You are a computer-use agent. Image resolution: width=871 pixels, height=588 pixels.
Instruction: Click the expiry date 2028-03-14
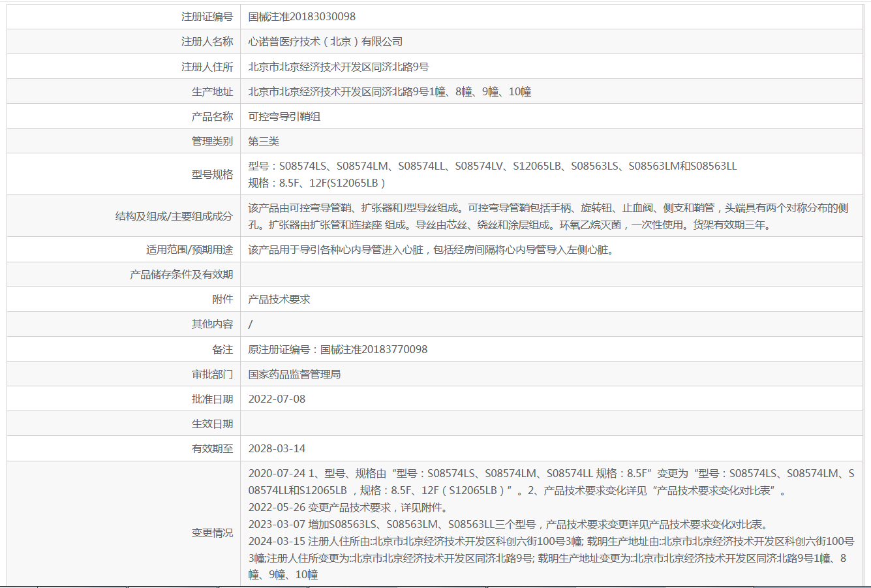point(277,448)
